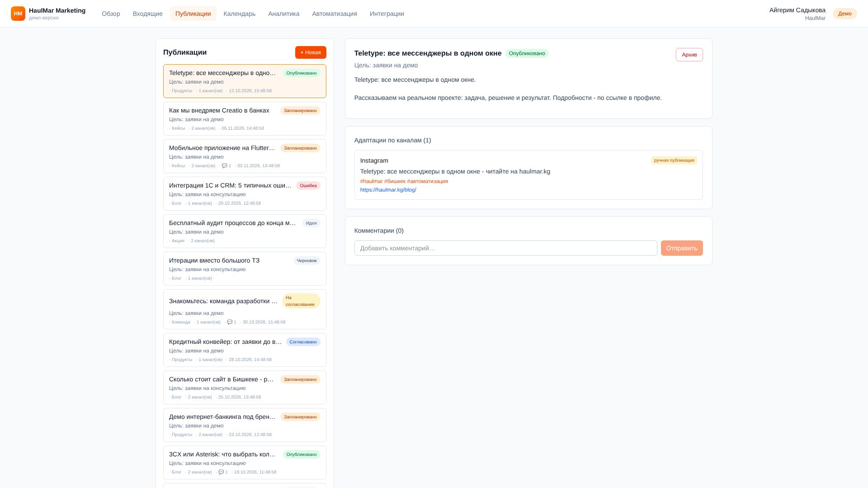Open the Календарь section

[x=240, y=14]
